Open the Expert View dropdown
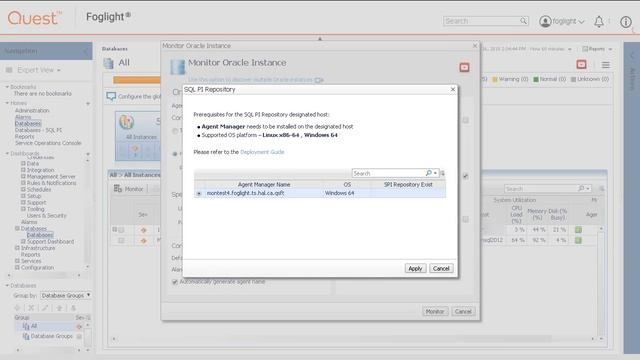 (39, 70)
